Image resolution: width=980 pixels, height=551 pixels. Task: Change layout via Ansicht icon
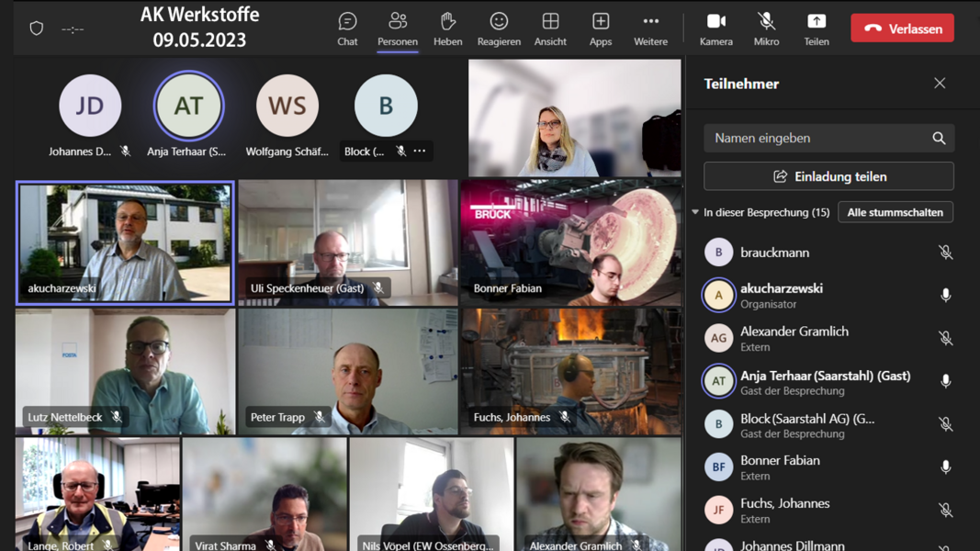[x=550, y=28]
